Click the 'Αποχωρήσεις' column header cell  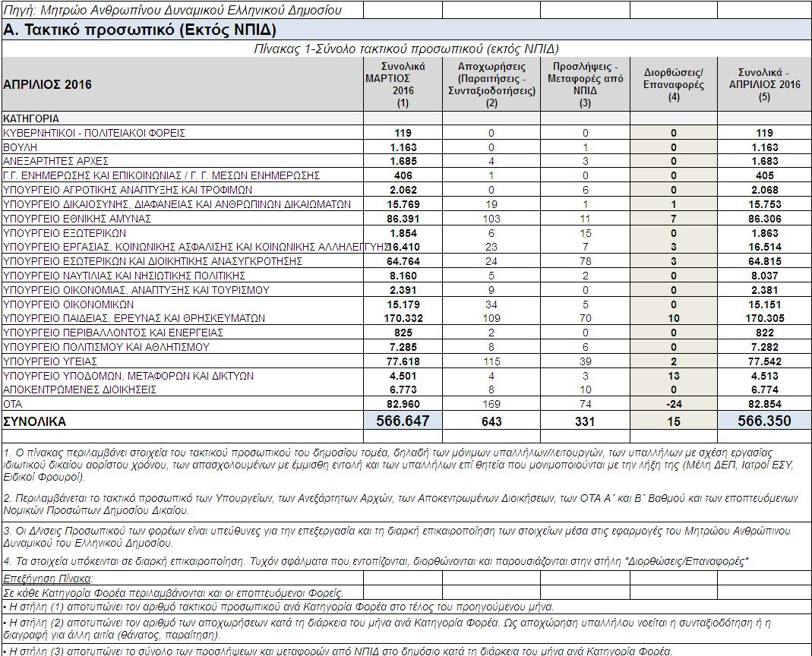(491, 84)
